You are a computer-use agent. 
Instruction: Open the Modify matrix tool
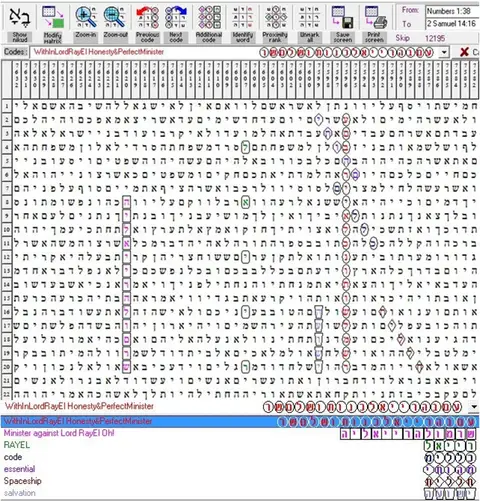53,17
